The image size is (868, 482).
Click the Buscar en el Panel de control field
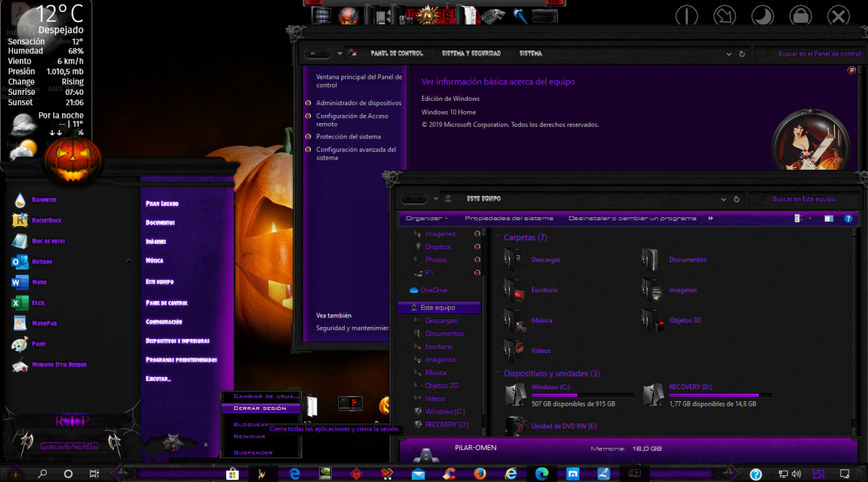pos(812,53)
